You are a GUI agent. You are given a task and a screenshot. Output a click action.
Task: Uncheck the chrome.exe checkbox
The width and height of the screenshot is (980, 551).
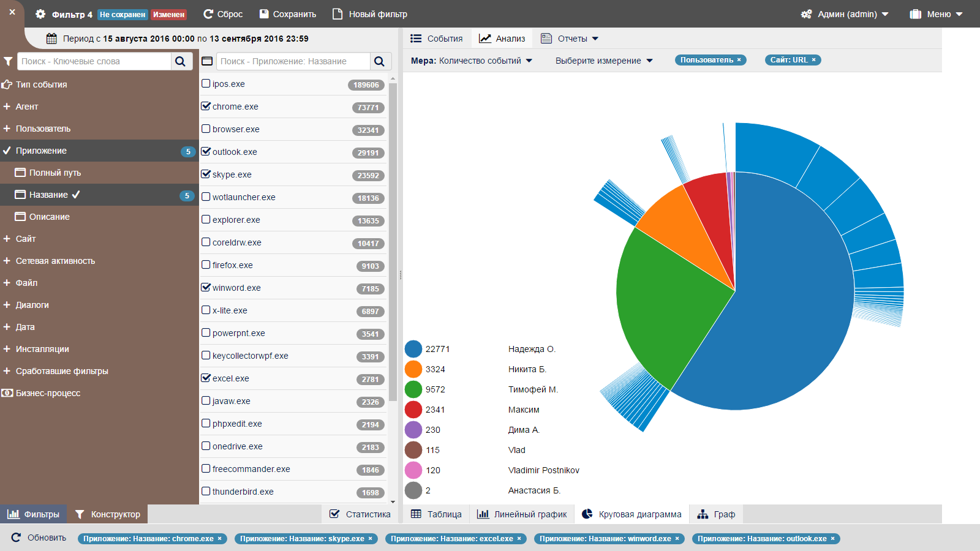pyautogui.click(x=206, y=106)
